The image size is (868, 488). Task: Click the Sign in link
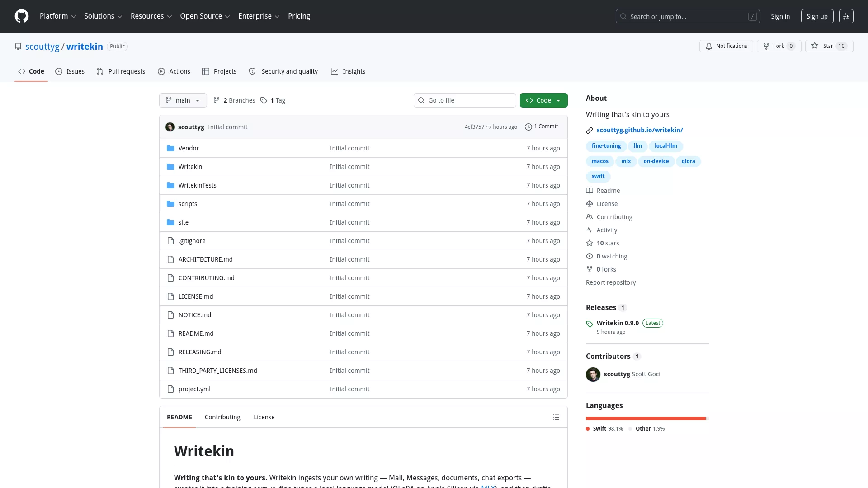click(780, 16)
